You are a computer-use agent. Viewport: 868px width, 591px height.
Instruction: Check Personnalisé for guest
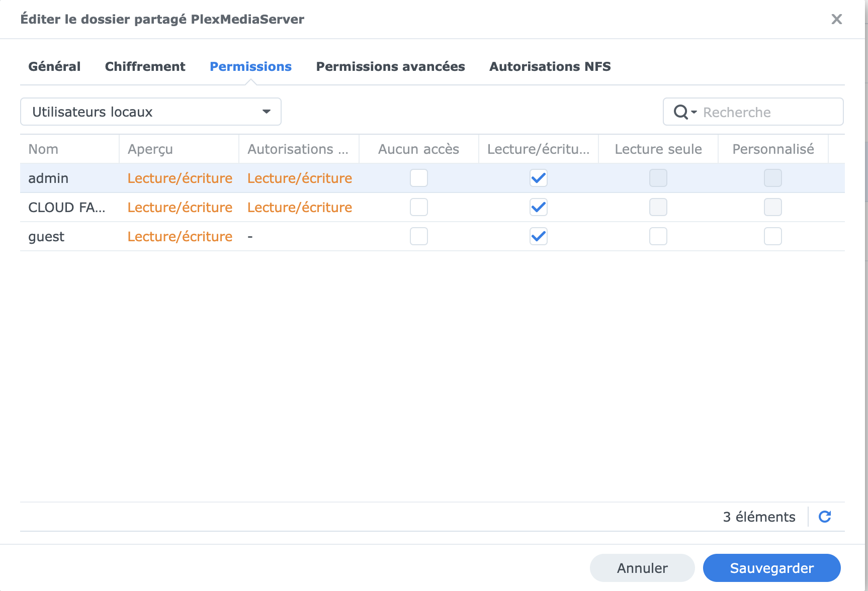pos(773,236)
